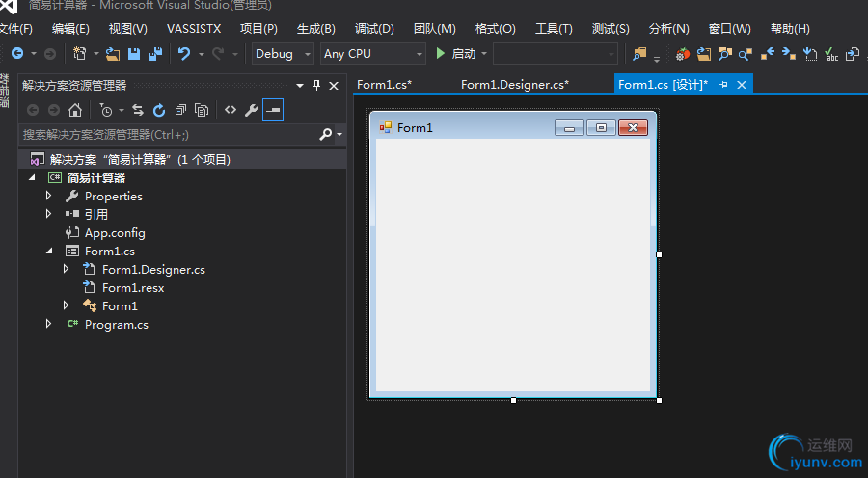Switch to the Form1.cs* code tab
Screen dimensions: 868x478
coord(384,85)
